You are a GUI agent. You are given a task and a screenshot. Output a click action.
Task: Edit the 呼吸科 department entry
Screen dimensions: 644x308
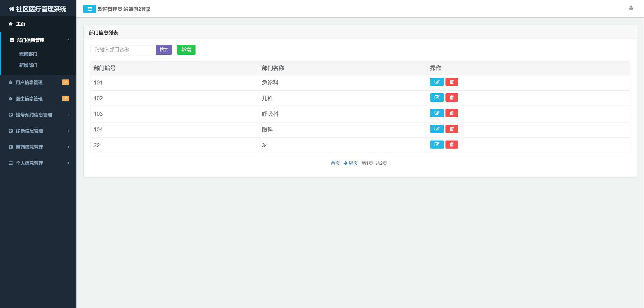pyautogui.click(x=437, y=113)
